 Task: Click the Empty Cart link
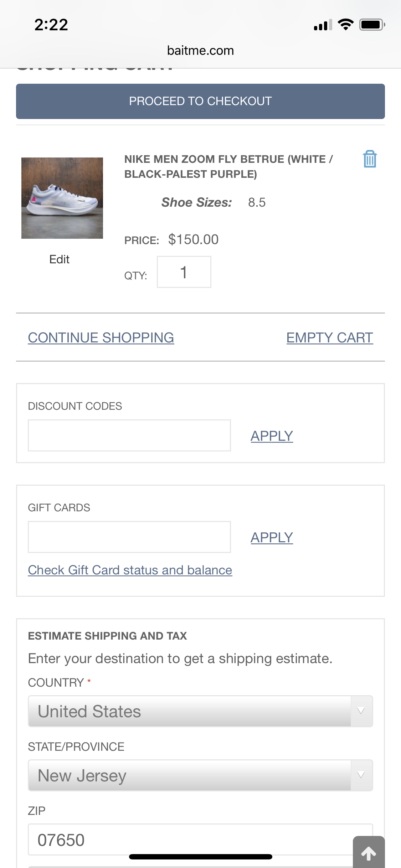click(x=329, y=338)
